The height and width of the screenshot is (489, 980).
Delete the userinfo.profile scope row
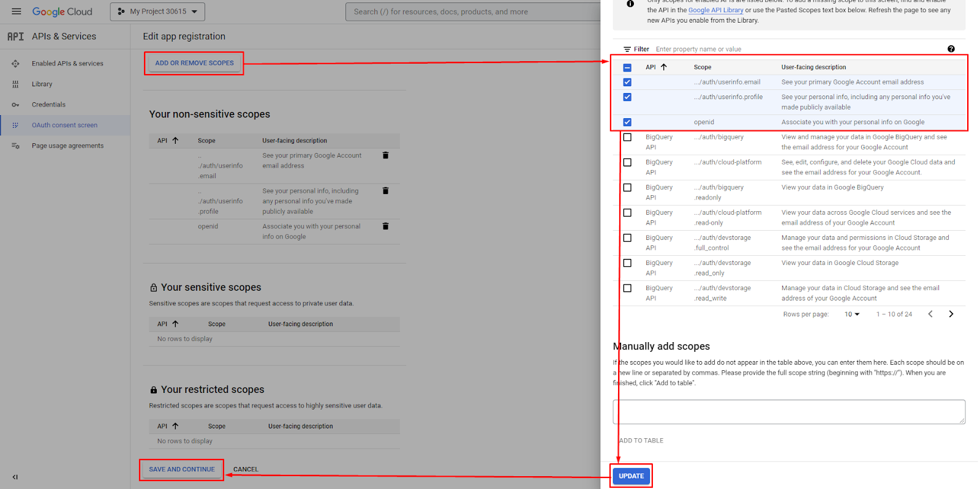(385, 191)
